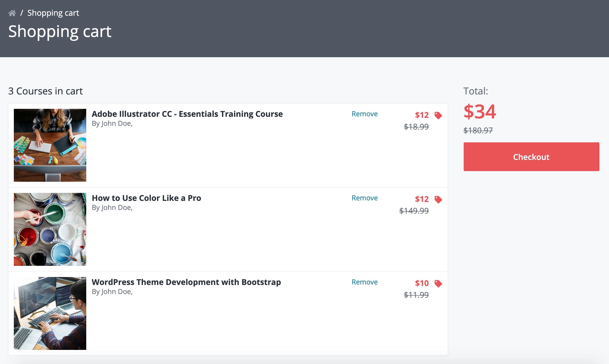Click the $34 total amount

click(x=480, y=112)
